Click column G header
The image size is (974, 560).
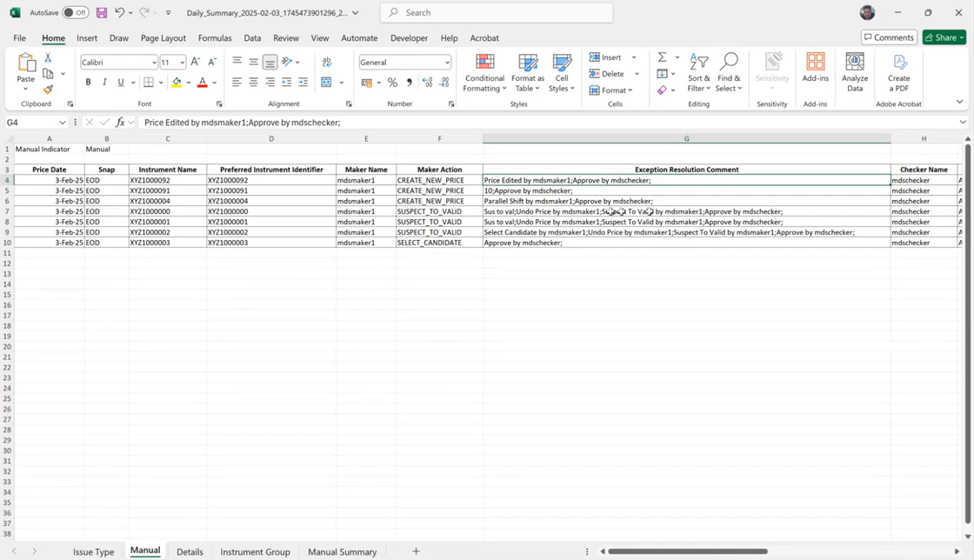click(686, 138)
